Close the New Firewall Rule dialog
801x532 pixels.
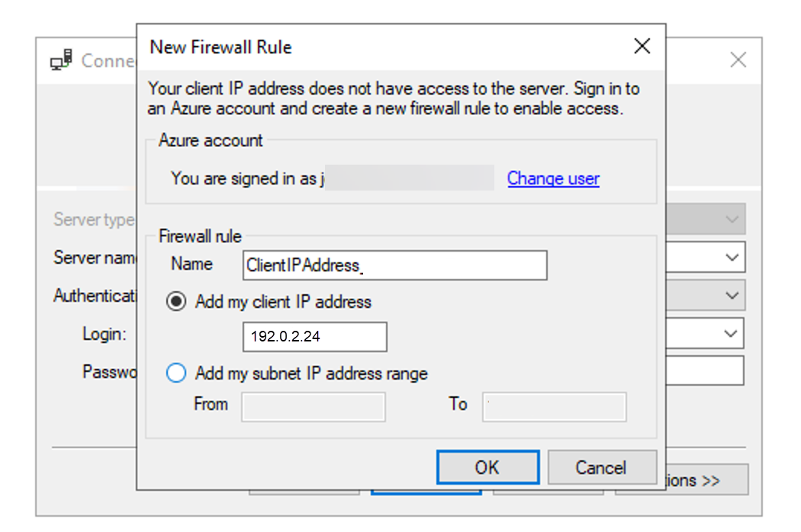coord(642,46)
